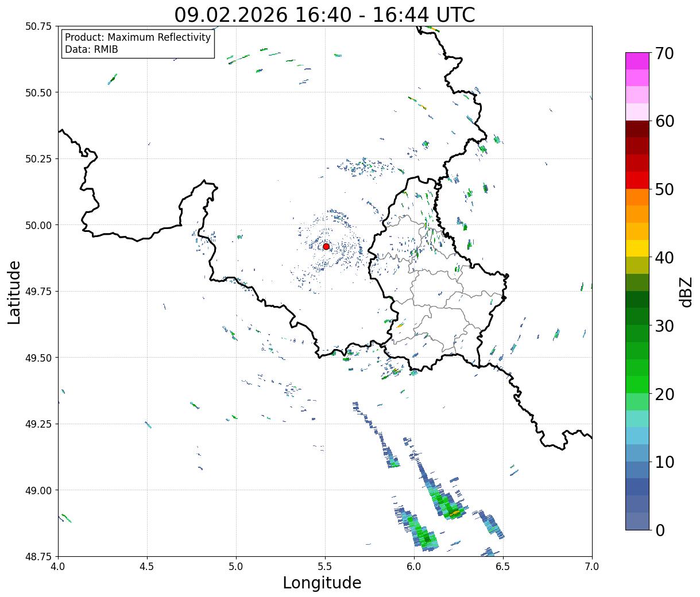Click the latitude tick label 49.50
Image resolution: width=700 pixels, height=597 pixels.
[x=38, y=358]
